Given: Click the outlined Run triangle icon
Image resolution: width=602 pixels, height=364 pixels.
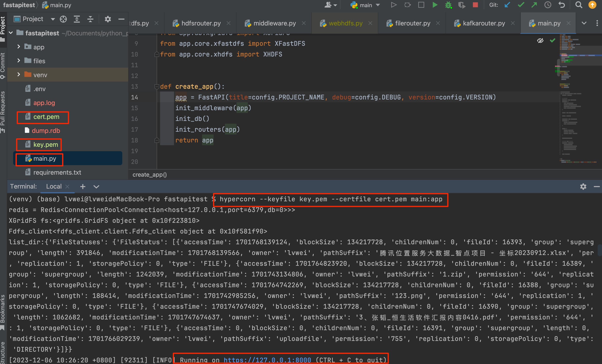Looking at the screenshot, I should [x=393, y=5].
